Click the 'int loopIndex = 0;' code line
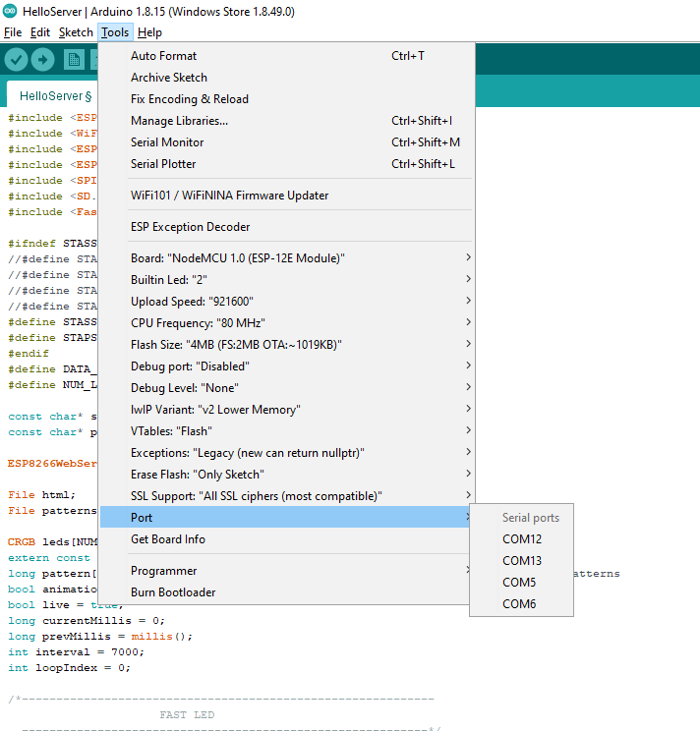Viewport: 700px width, 731px height. coord(69,668)
